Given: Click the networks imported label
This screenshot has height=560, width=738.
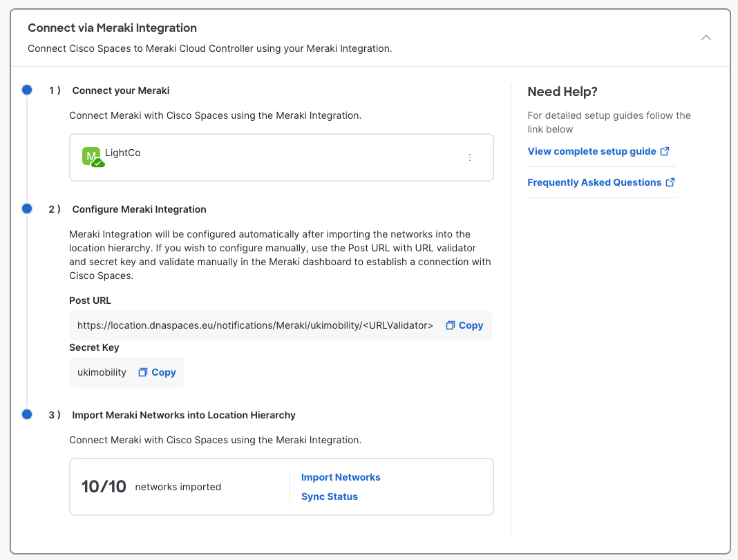Looking at the screenshot, I should pyautogui.click(x=178, y=487).
